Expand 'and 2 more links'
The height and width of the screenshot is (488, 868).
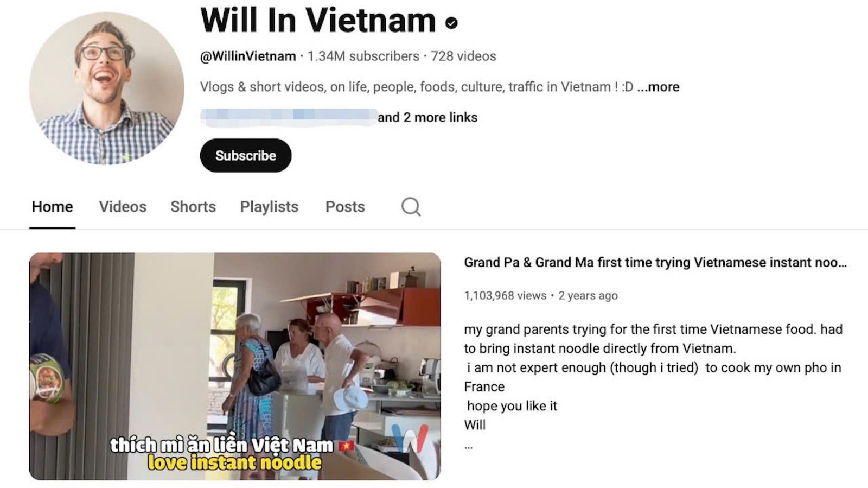coord(427,117)
